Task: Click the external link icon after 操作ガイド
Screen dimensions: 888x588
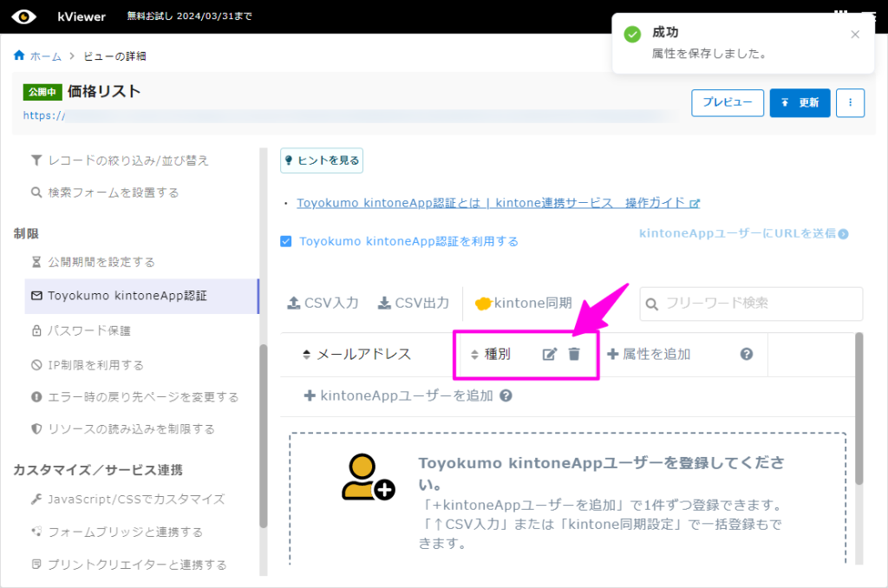Action: 695,203
